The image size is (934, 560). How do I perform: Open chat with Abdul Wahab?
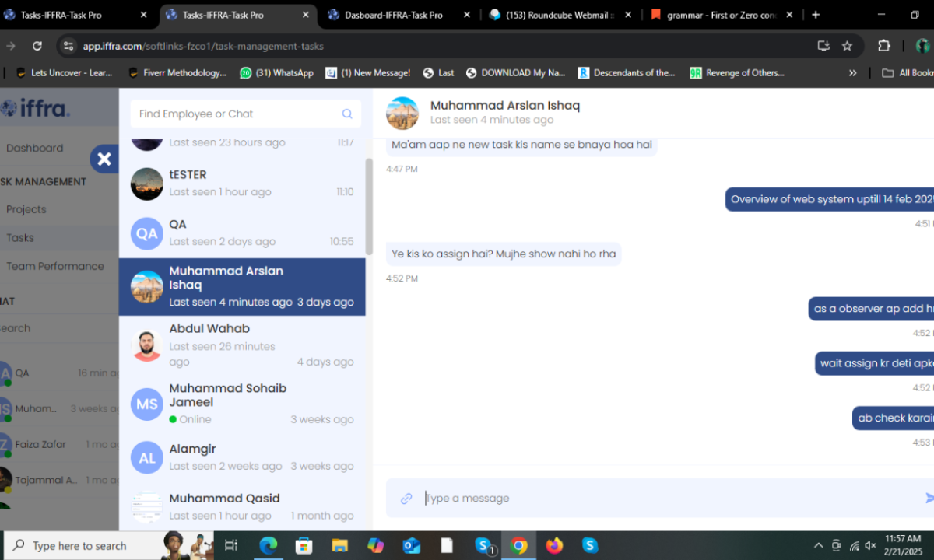tap(241, 345)
